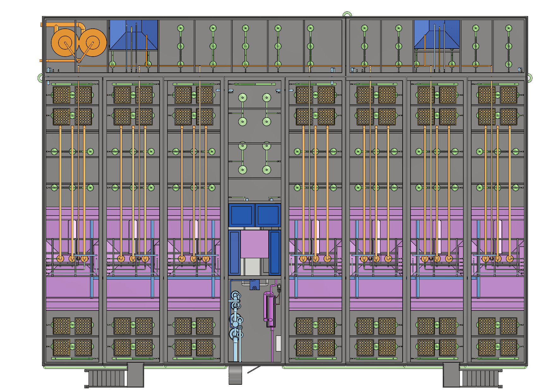The image size is (554, 392).
Task: Click the orange twin circular blowers
Action: 79,43
